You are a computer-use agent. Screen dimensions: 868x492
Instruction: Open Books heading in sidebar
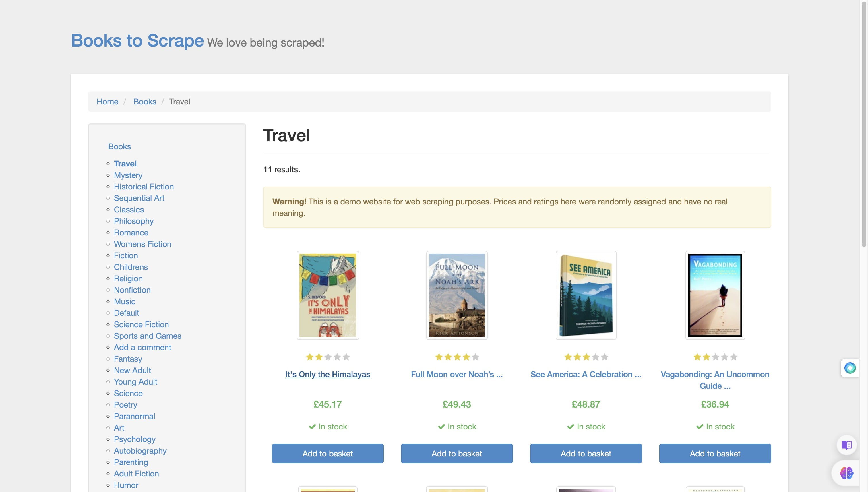tap(120, 146)
